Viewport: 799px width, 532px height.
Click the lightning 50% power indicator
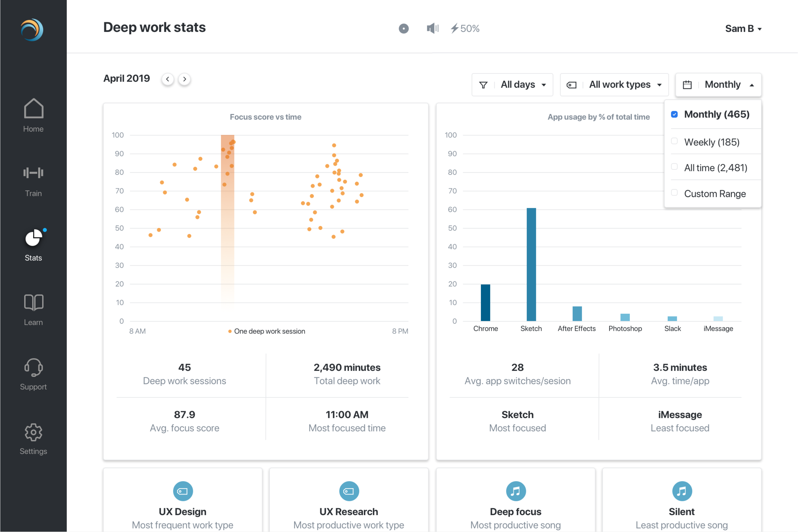point(465,29)
